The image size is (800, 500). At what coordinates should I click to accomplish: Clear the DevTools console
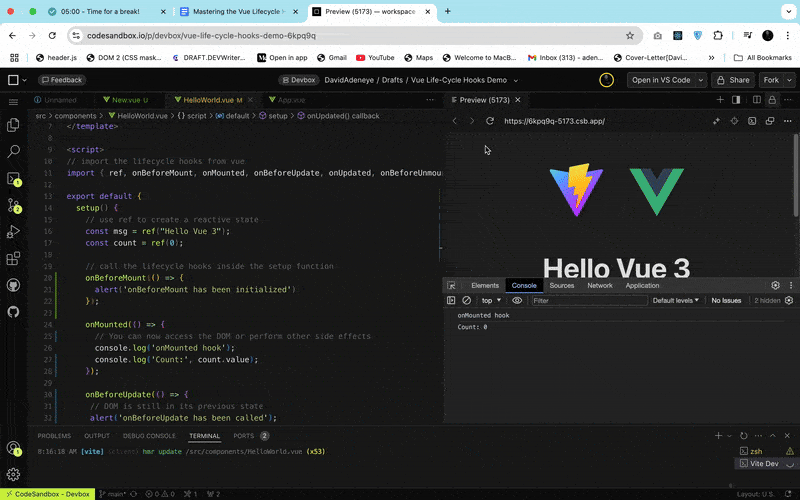click(466, 301)
